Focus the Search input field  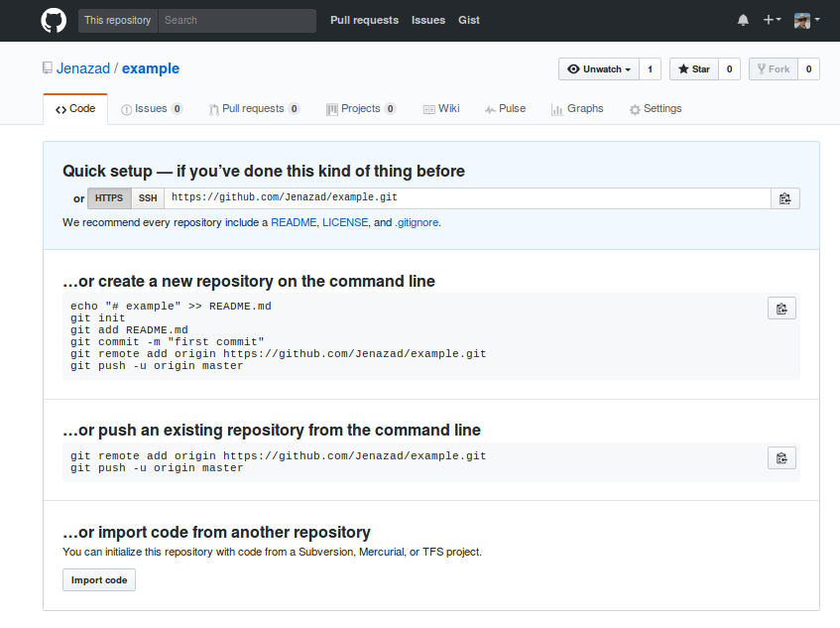[x=237, y=21]
